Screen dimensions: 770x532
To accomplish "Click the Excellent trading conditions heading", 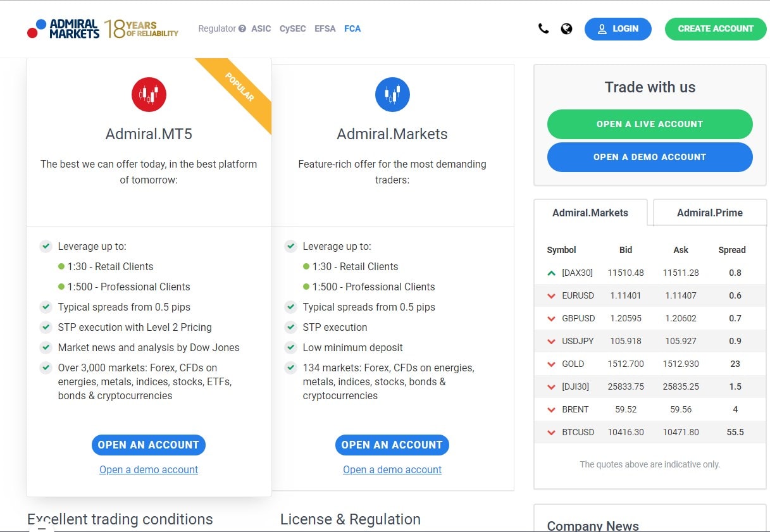I will pos(120,519).
